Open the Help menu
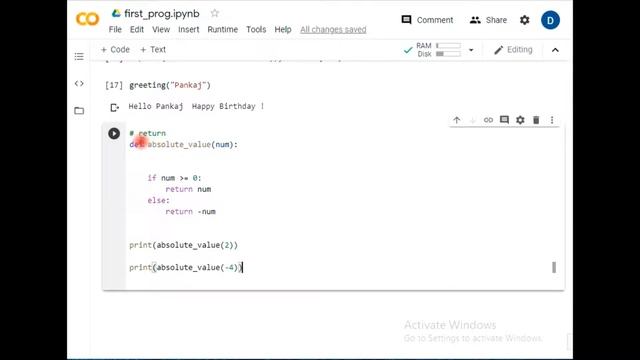640x360 pixels. pos(283,29)
